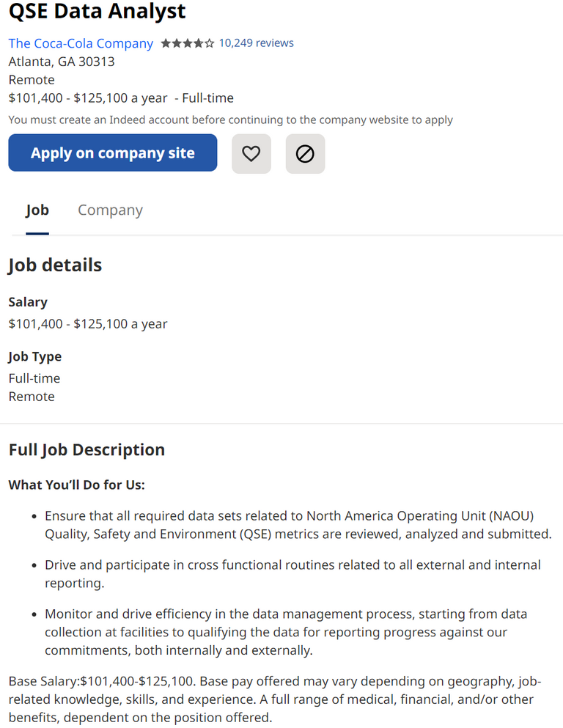Dismiss this job via the circled-slash icon
563x728 pixels.
tap(305, 153)
